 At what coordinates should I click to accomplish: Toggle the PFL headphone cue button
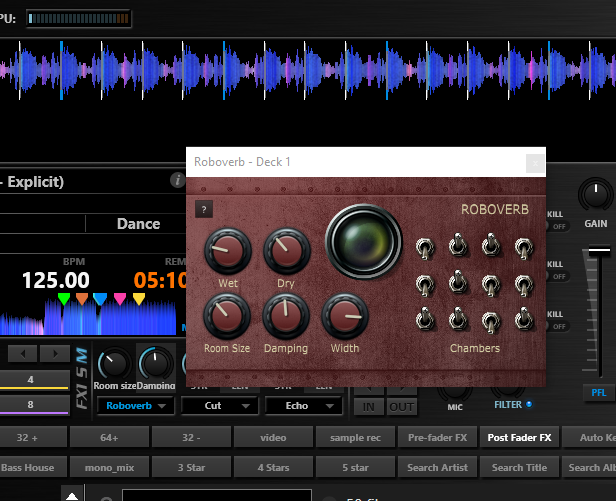(x=598, y=393)
